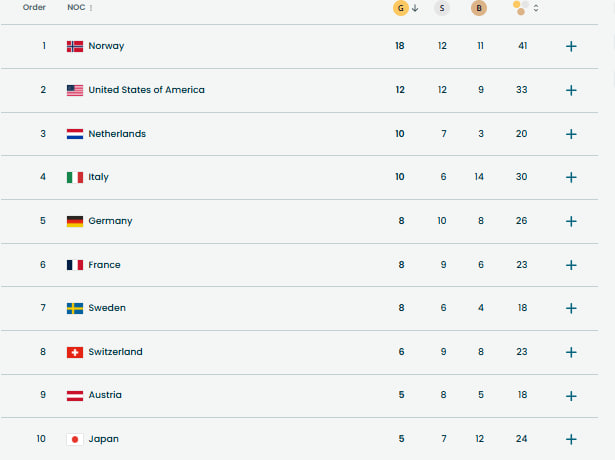This screenshot has width=615, height=460.
Task: Open the Austria country link
Action: click(105, 395)
